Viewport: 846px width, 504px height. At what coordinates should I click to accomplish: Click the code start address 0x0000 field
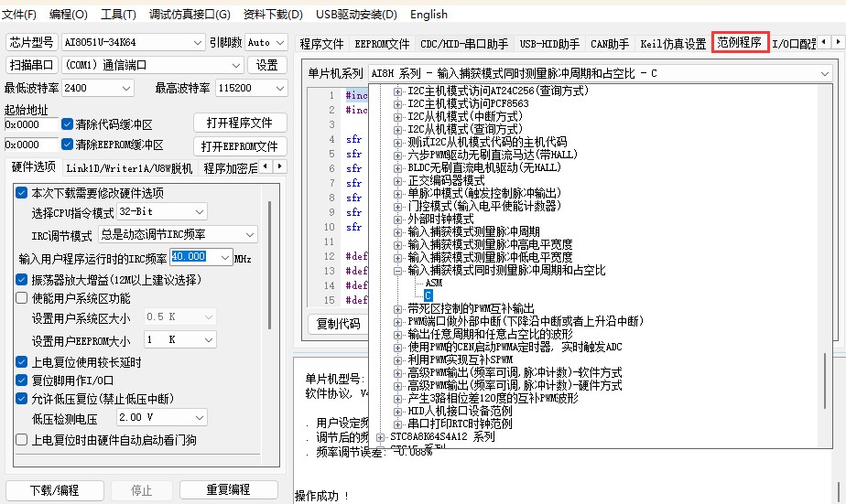[31, 124]
